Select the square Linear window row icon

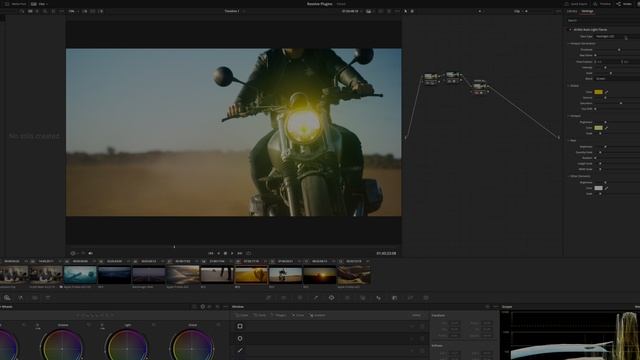(x=240, y=326)
